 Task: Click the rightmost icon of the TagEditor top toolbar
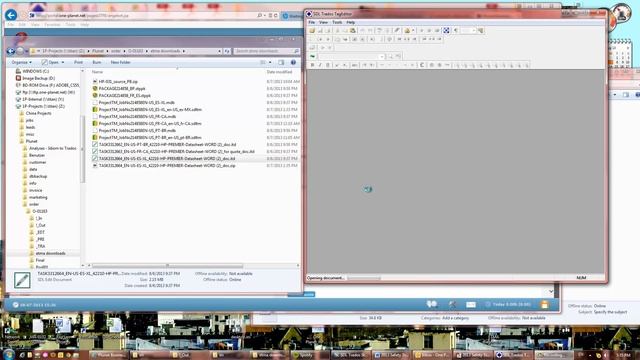[481, 31]
